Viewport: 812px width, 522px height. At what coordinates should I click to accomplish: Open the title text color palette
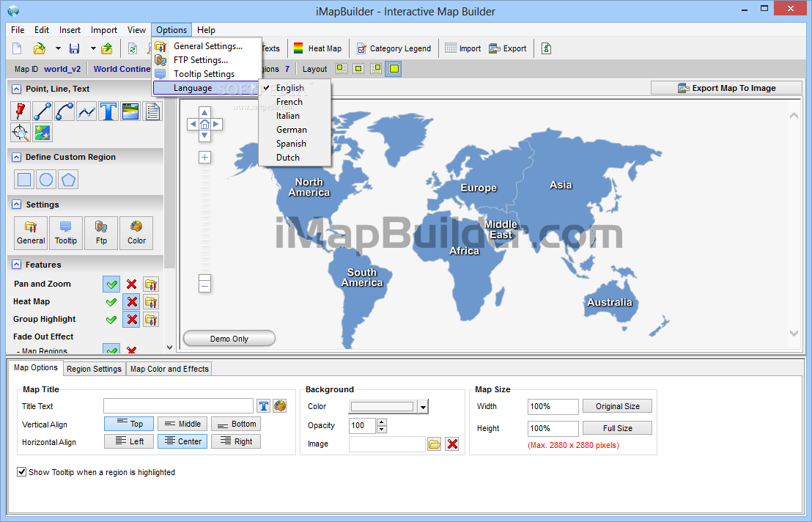tap(280, 406)
